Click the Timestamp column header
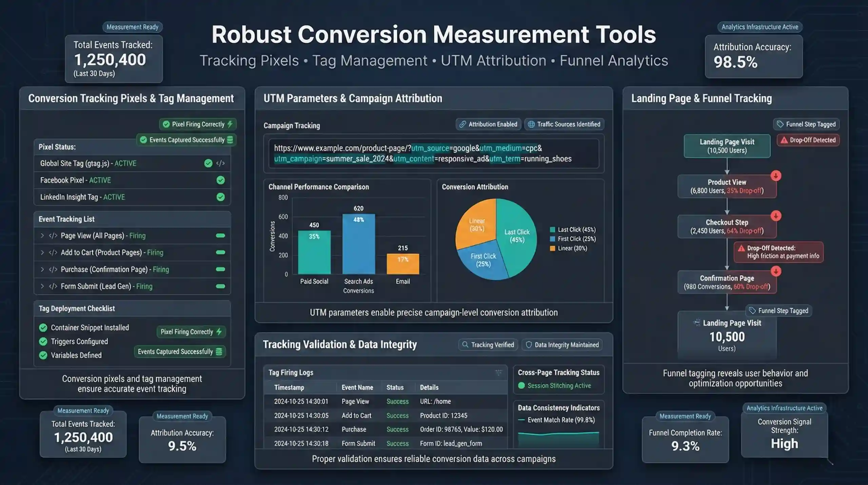The image size is (868, 485). [289, 388]
